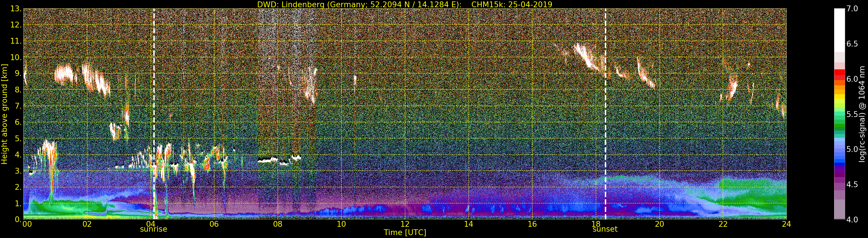
Task: Click height axis tick label '0.'
Action: (18, 219)
